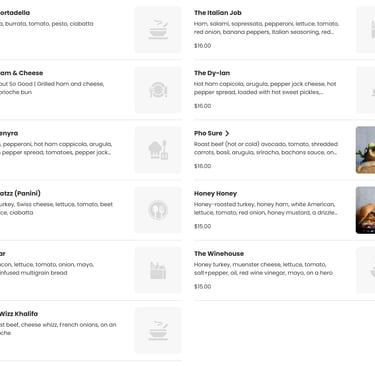Expand the chevron next to Pho Sure
This screenshot has width=375, height=366.
[x=227, y=133]
